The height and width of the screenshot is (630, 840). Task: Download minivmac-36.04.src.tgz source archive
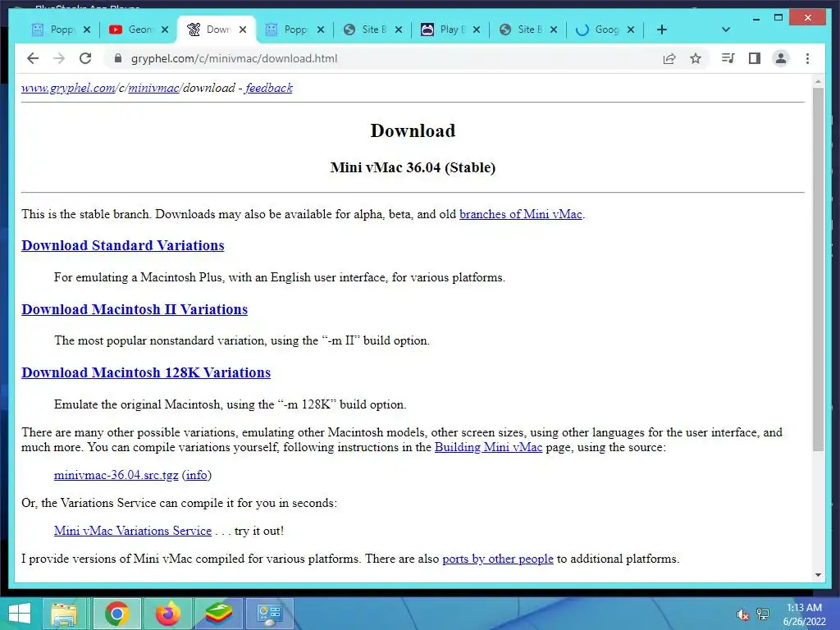tap(116, 475)
